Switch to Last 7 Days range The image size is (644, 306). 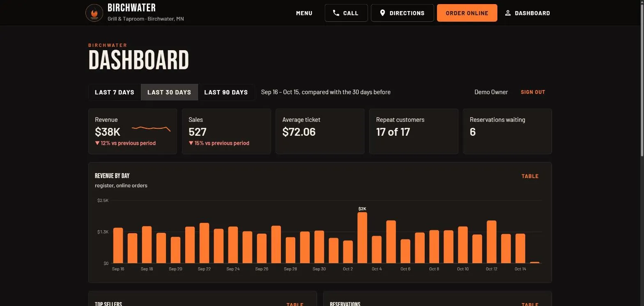[x=115, y=92]
